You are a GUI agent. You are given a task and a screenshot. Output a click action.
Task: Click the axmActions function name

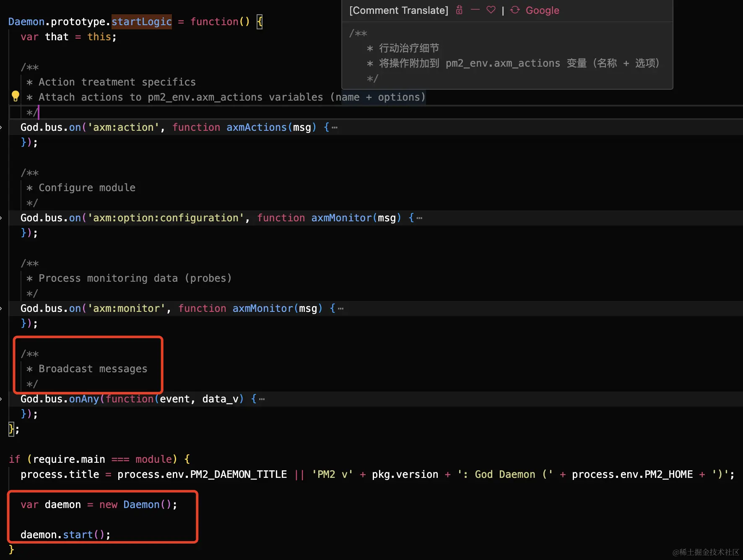(257, 127)
